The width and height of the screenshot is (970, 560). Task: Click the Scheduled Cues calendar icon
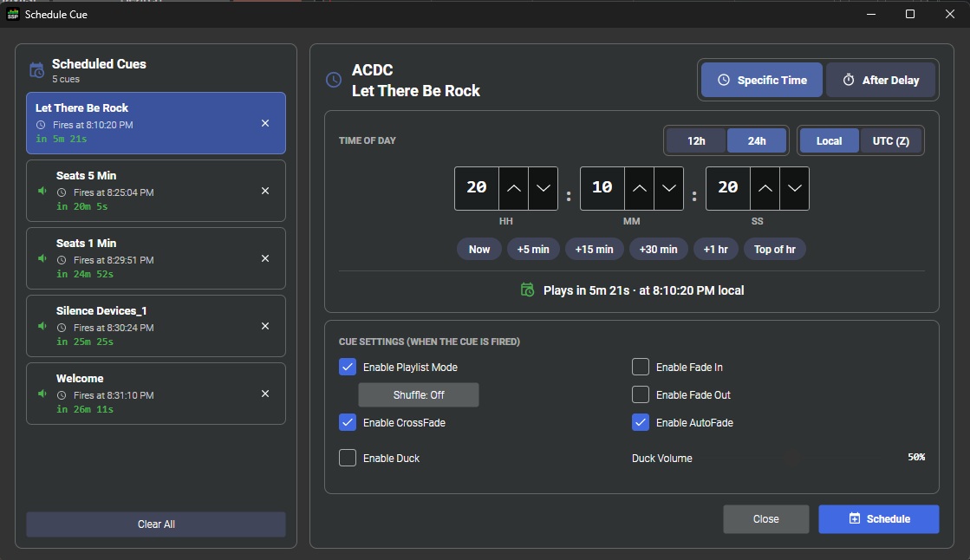click(x=36, y=70)
